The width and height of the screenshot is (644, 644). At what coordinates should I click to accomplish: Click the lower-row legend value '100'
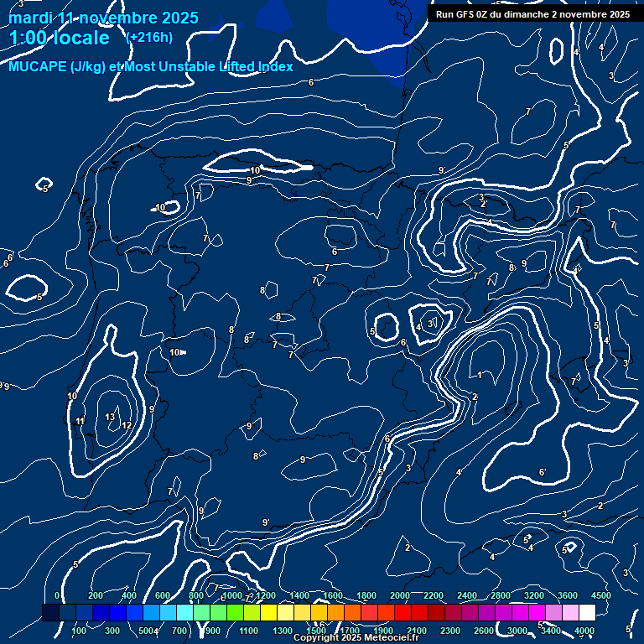coord(79,631)
